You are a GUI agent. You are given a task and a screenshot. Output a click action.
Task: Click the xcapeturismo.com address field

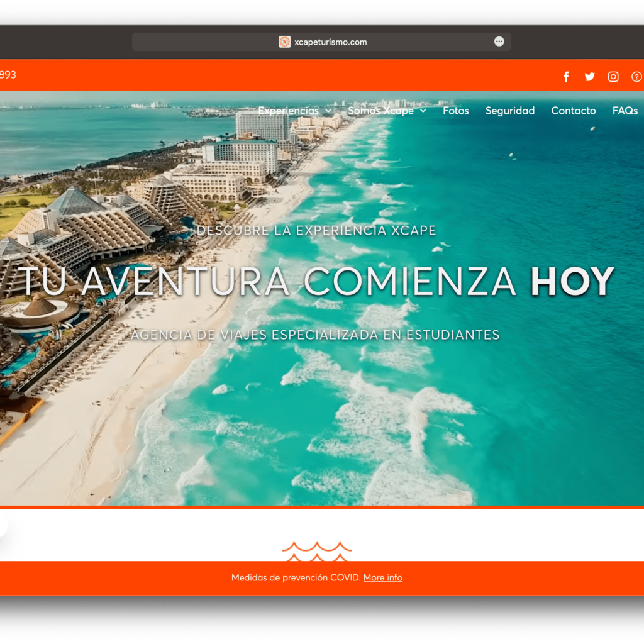pyautogui.click(x=321, y=42)
